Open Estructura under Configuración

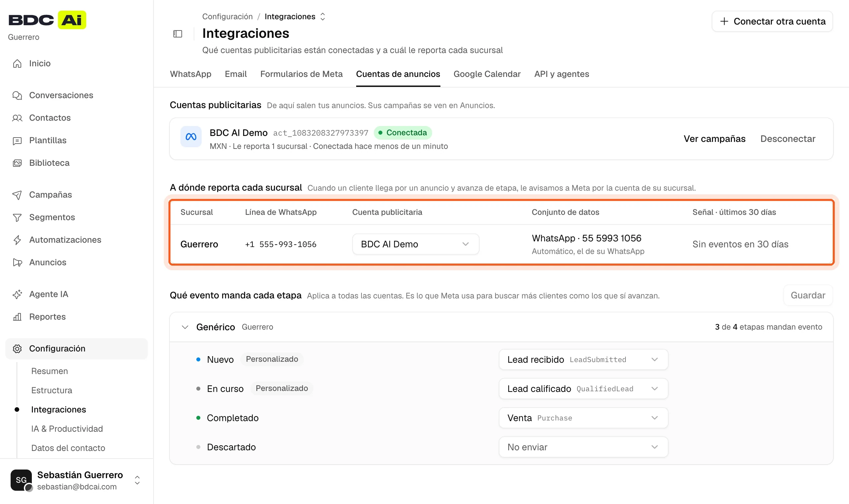point(52,391)
